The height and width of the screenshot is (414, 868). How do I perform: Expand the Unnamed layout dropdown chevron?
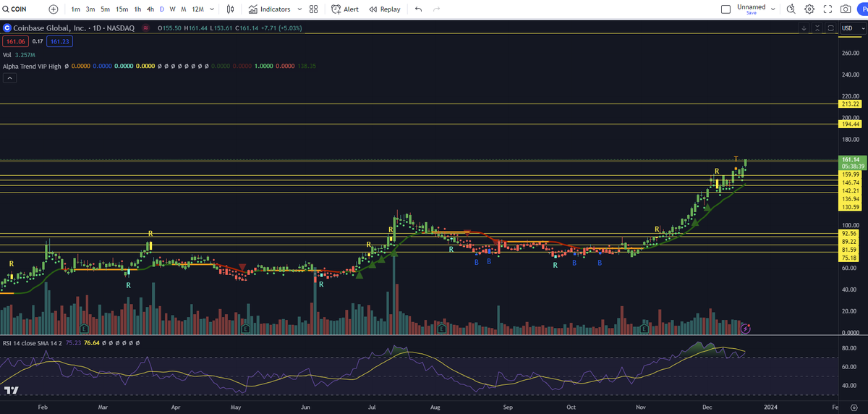[773, 9]
